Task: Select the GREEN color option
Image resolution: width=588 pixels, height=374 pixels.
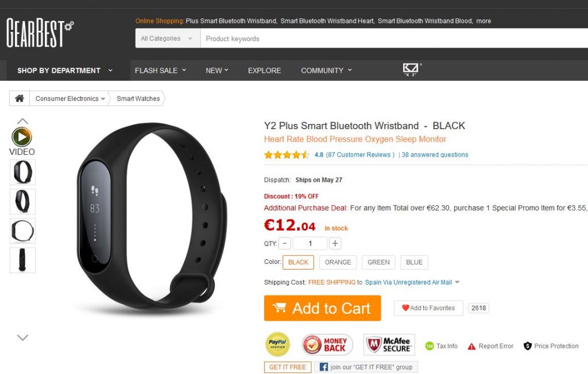Action: 378,262
